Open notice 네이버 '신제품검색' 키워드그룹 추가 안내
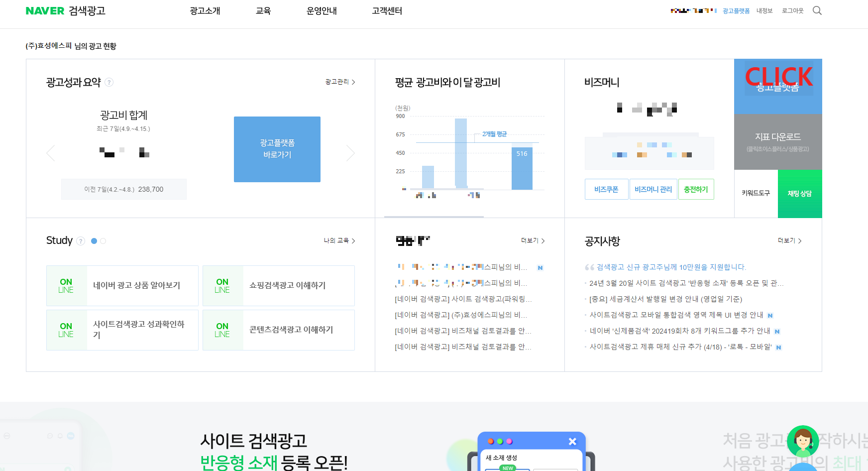This screenshot has width=868, height=471. pyautogui.click(x=680, y=331)
